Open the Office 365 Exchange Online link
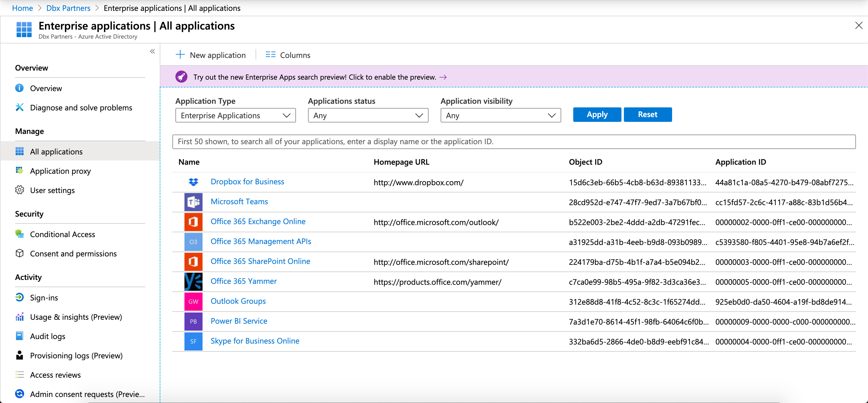The height and width of the screenshot is (403, 868). [x=258, y=222]
